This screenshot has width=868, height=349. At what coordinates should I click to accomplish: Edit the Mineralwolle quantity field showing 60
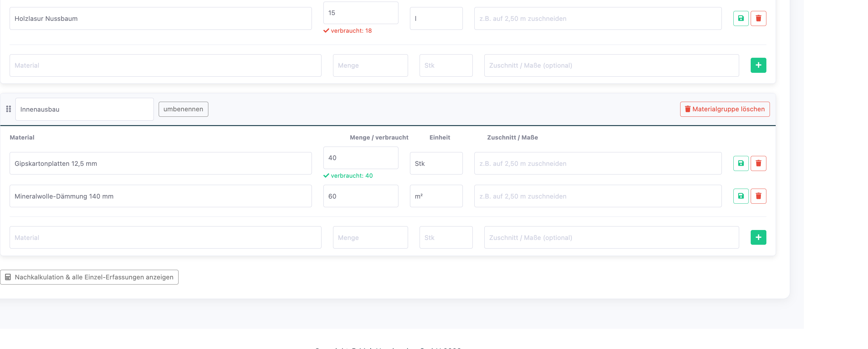tap(361, 196)
